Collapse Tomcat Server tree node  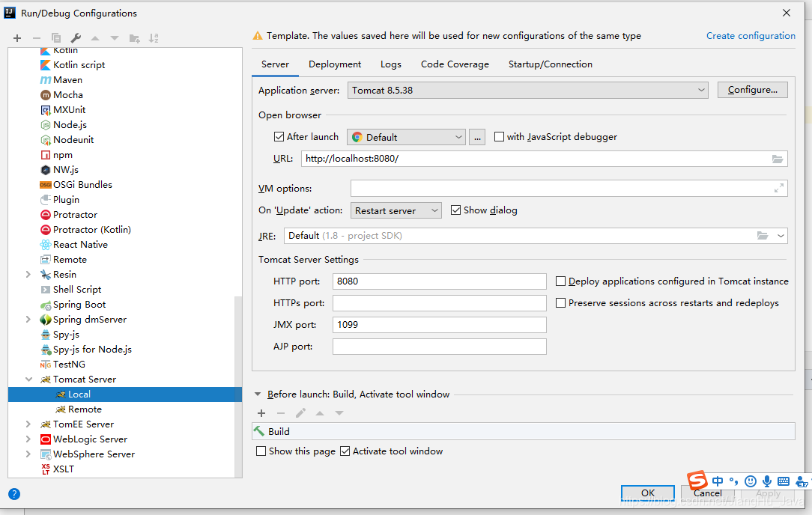coord(28,380)
